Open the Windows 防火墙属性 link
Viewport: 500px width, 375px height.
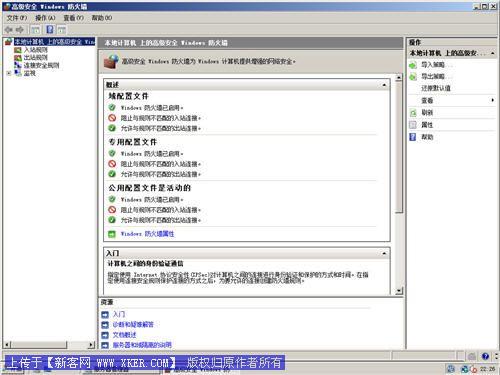pyautogui.click(x=147, y=234)
